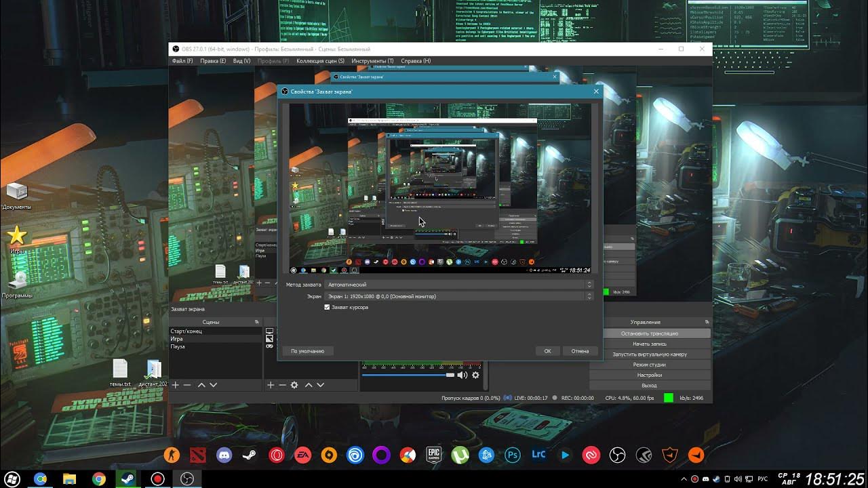This screenshot has width=868, height=488.
Task: Open the Программы desktop icon
Action: pyautogui.click(x=17, y=285)
